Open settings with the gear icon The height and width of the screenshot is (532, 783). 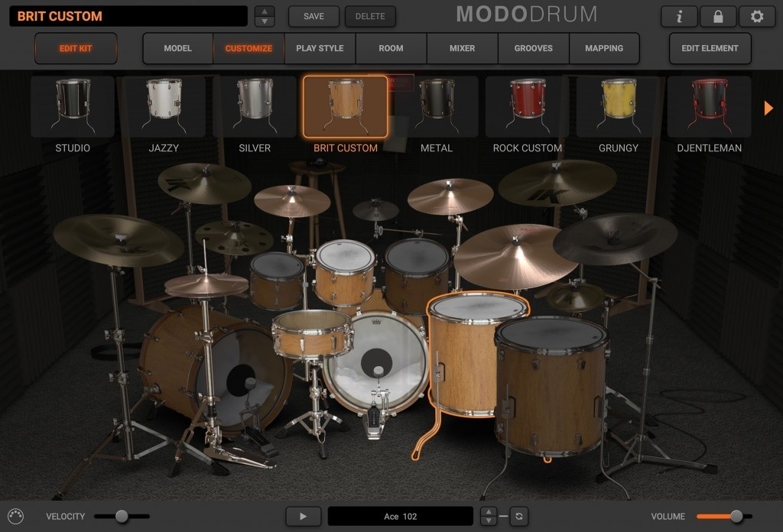click(756, 16)
